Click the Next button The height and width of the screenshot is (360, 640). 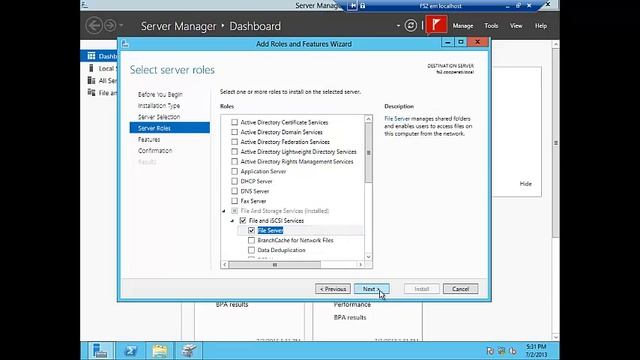(371, 289)
